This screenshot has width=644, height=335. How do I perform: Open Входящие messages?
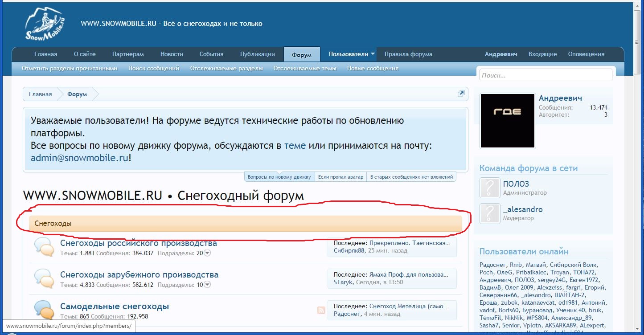tap(542, 54)
